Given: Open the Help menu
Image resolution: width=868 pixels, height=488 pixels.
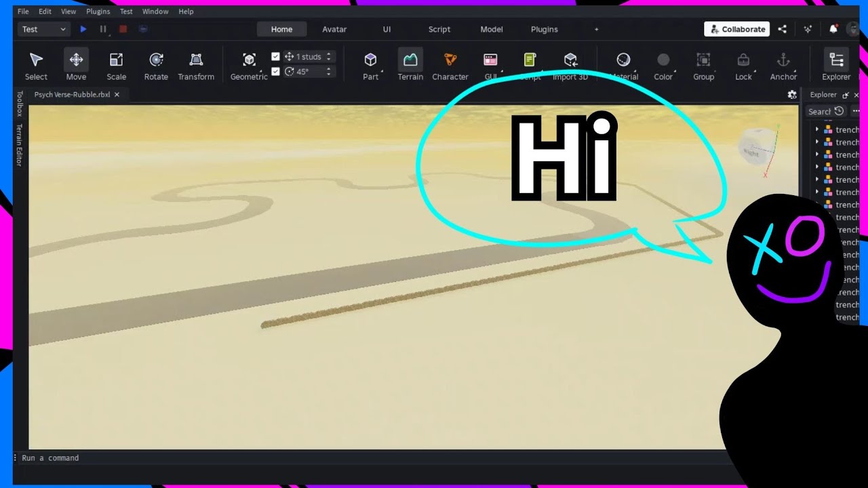Looking at the screenshot, I should tap(186, 12).
